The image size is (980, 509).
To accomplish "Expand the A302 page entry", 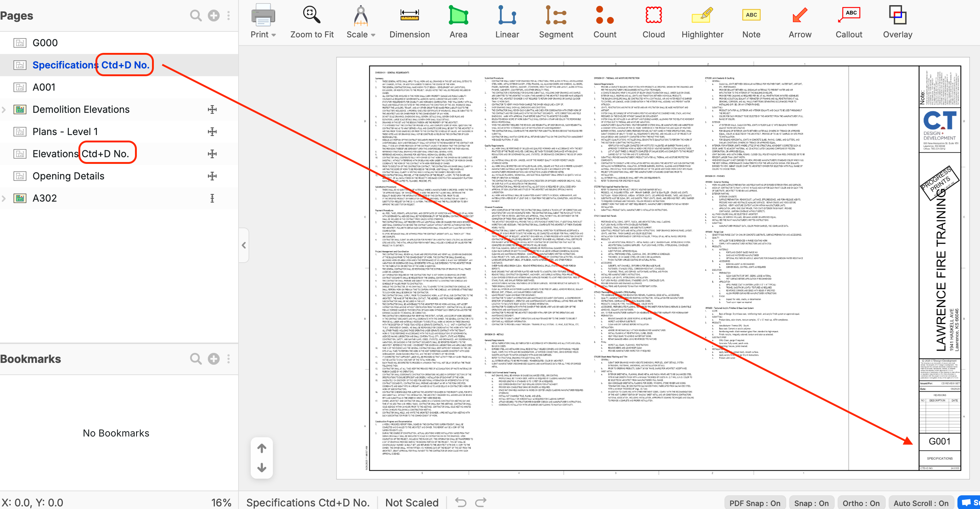I will 4,198.
